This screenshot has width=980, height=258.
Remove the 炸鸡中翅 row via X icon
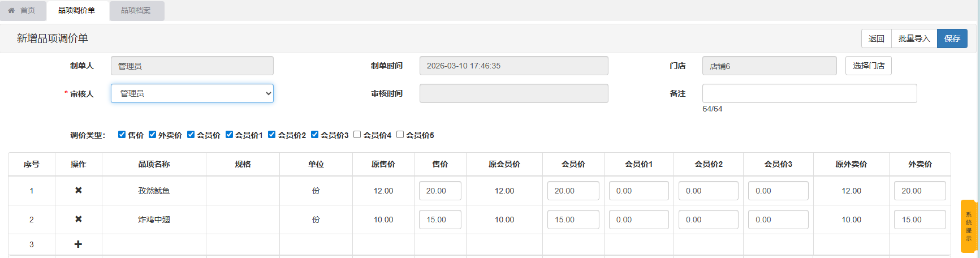79,220
